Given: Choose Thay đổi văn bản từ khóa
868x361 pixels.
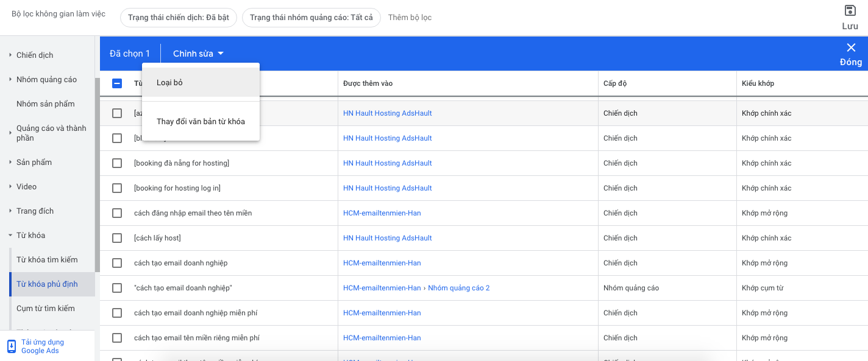Looking at the screenshot, I should tap(201, 121).
